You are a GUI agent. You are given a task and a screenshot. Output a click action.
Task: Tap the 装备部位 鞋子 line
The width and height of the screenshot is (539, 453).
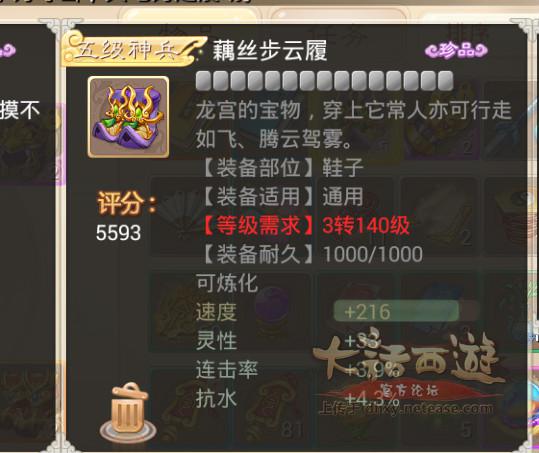pyautogui.click(x=282, y=168)
